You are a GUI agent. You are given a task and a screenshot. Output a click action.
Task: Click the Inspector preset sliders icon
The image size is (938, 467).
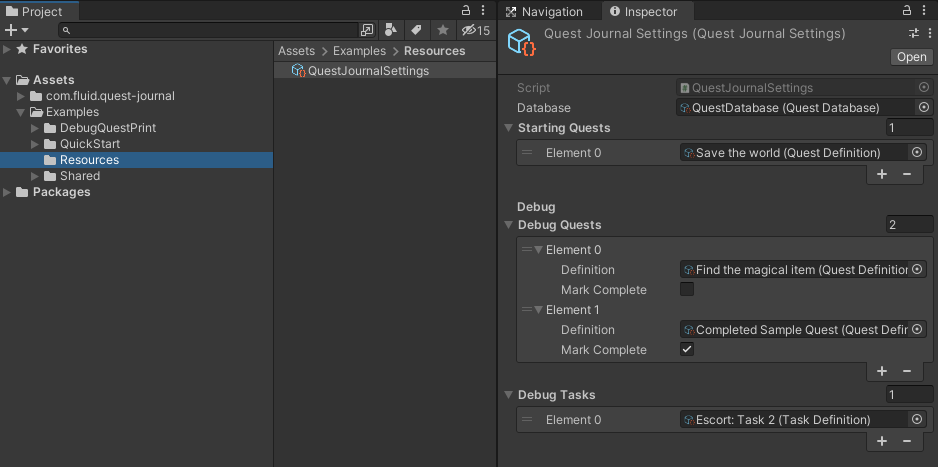click(x=913, y=33)
